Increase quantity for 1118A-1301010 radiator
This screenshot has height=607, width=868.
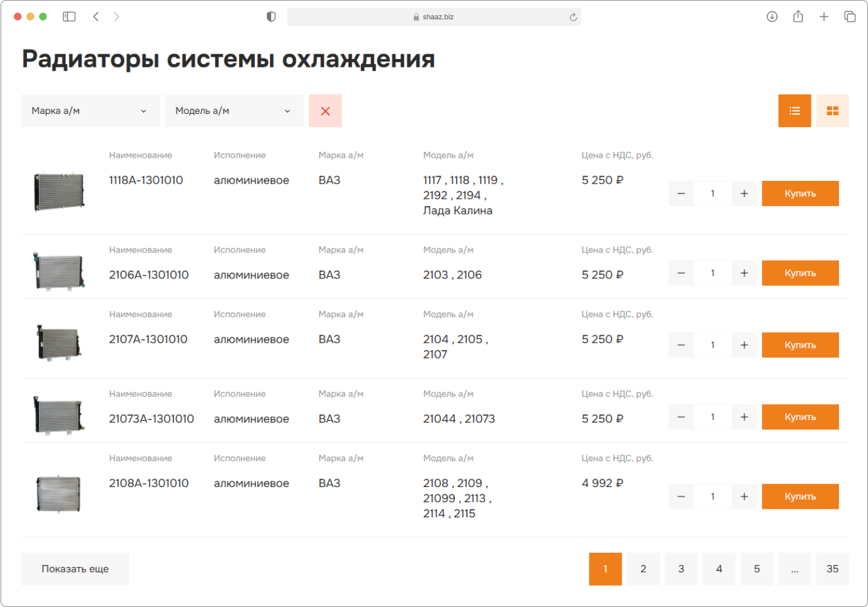pos(744,193)
